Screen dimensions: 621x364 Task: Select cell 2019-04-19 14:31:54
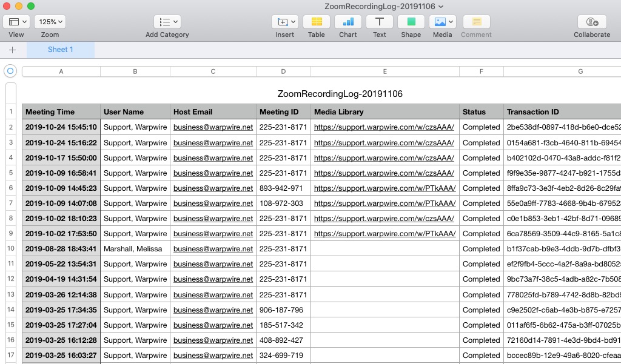(61, 279)
